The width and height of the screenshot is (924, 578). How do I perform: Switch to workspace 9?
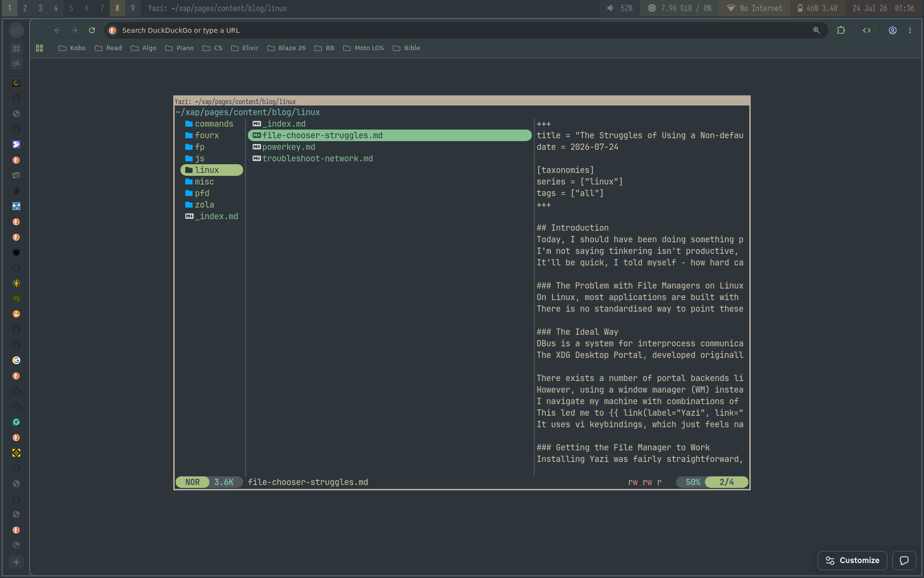click(133, 8)
